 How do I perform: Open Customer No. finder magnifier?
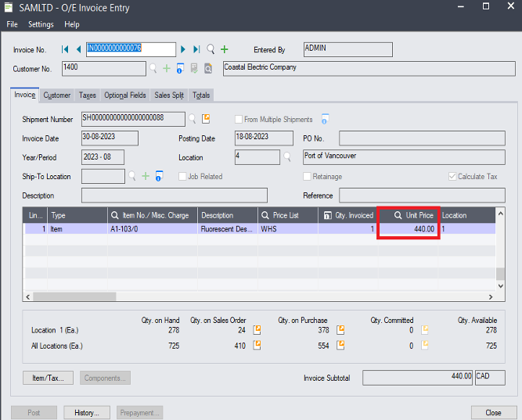(x=153, y=69)
